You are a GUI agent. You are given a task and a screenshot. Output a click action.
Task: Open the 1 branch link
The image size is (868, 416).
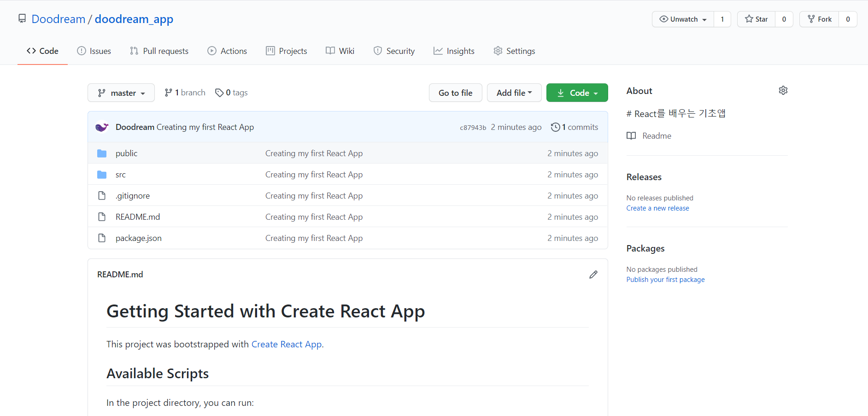185,93
